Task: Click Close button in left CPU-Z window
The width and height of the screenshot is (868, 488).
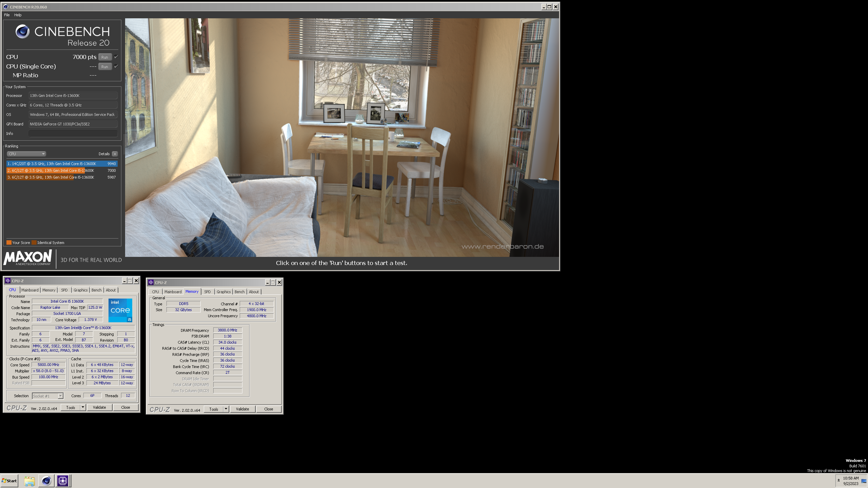Action: coord(125,407)
